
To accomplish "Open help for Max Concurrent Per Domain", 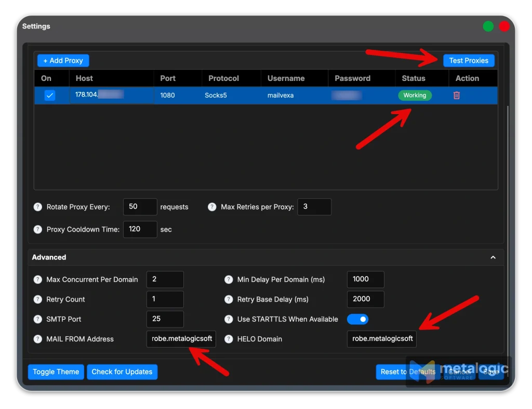I will (37, 280).
